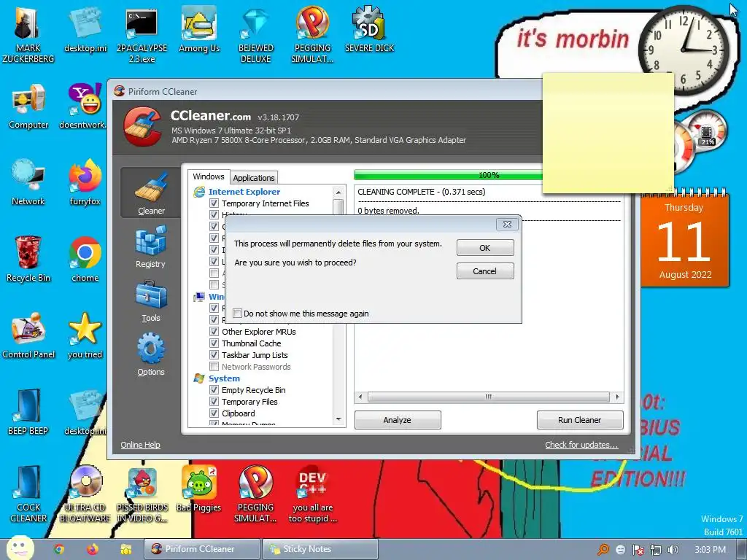Click the green 100% progress bar

pos(448,175)
